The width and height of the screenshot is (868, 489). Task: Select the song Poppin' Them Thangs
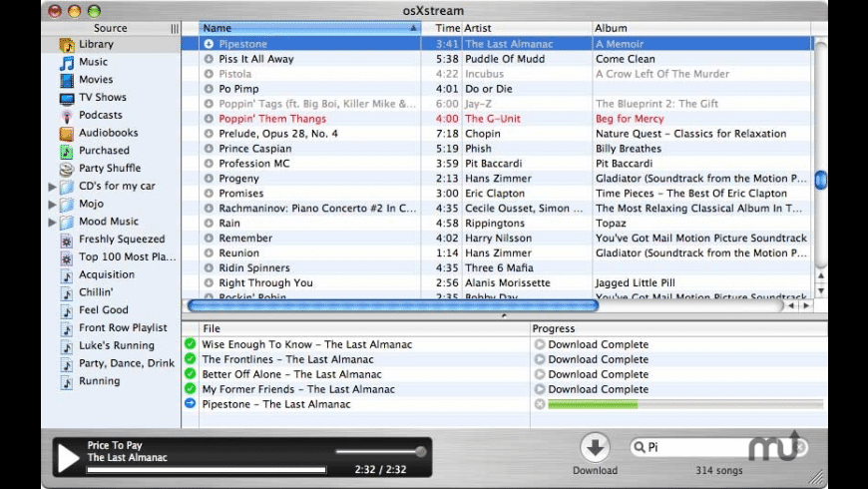click(x=272, y=119)
